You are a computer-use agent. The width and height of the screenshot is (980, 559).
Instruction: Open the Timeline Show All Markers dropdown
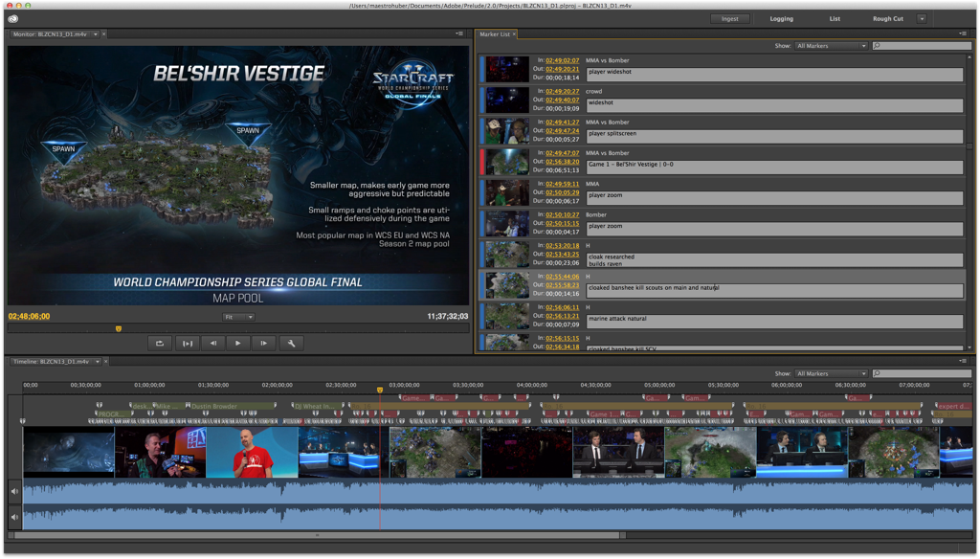(831, 373)
